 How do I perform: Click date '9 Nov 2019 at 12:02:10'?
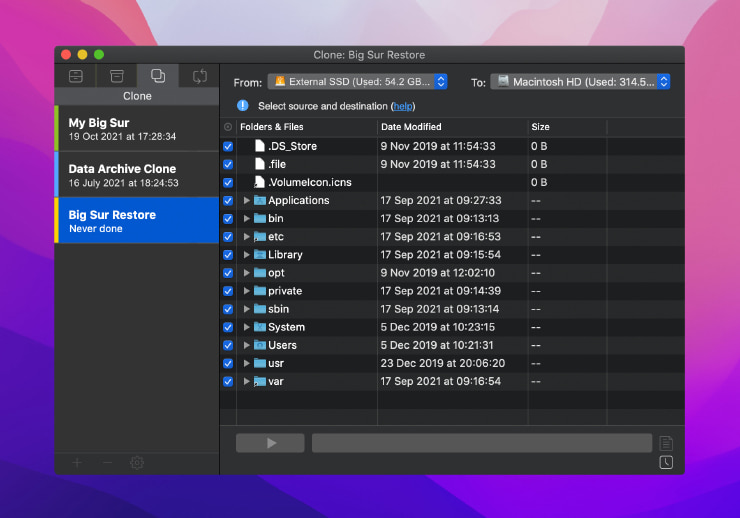437,273
